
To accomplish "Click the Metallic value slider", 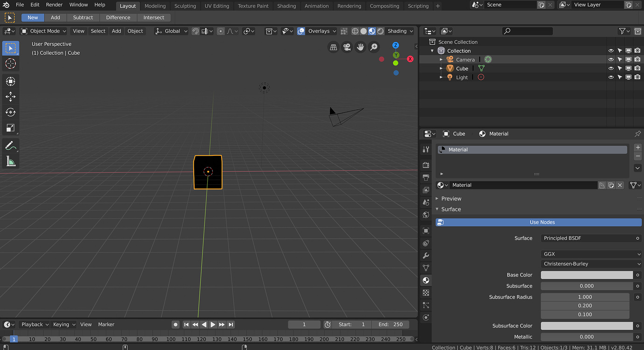I will pyautogui.click(x=587, y=337).
